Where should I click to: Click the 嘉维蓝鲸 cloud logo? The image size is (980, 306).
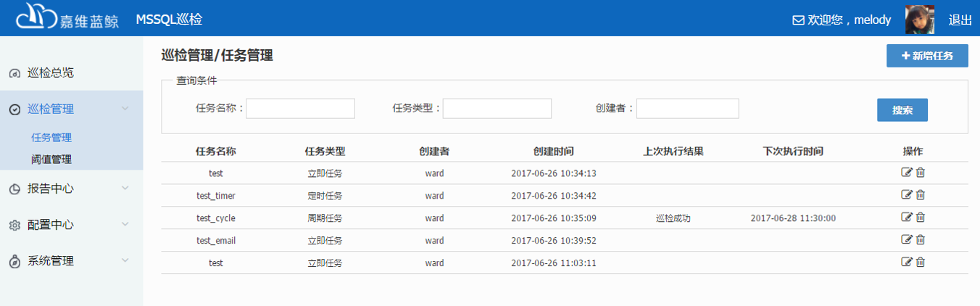tap(36, 17)
